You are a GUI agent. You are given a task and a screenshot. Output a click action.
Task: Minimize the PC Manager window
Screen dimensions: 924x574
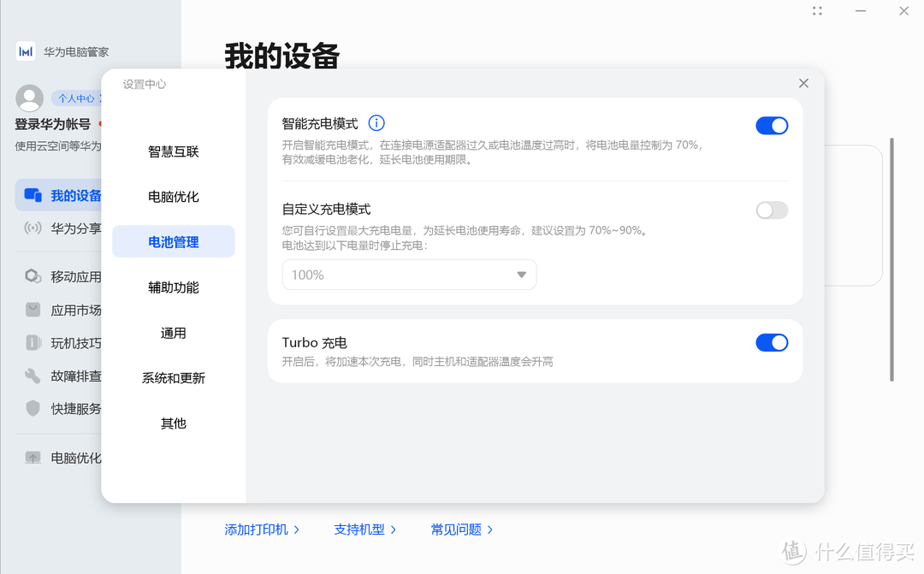(861, 11)
